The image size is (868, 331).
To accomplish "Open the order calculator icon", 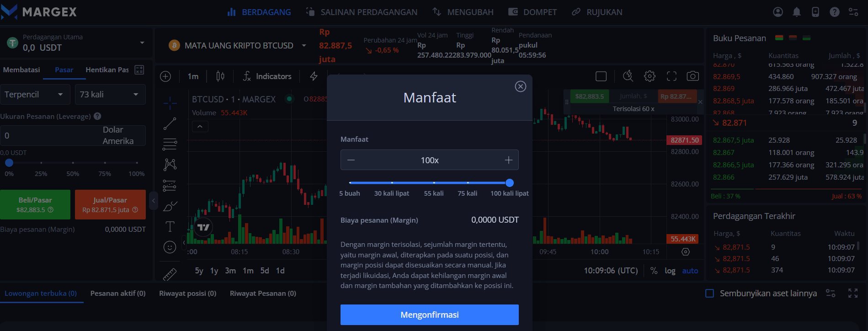I will tap(139, 69).
